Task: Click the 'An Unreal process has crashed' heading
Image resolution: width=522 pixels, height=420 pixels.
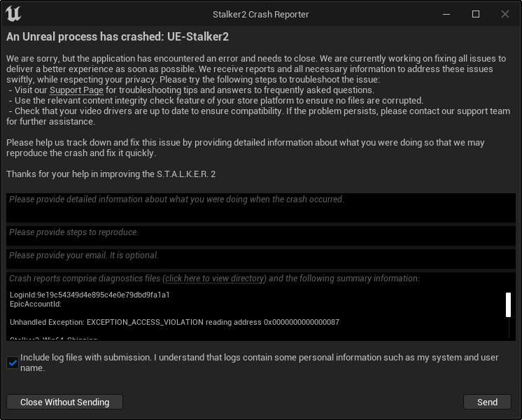Action: pos(118,36)
